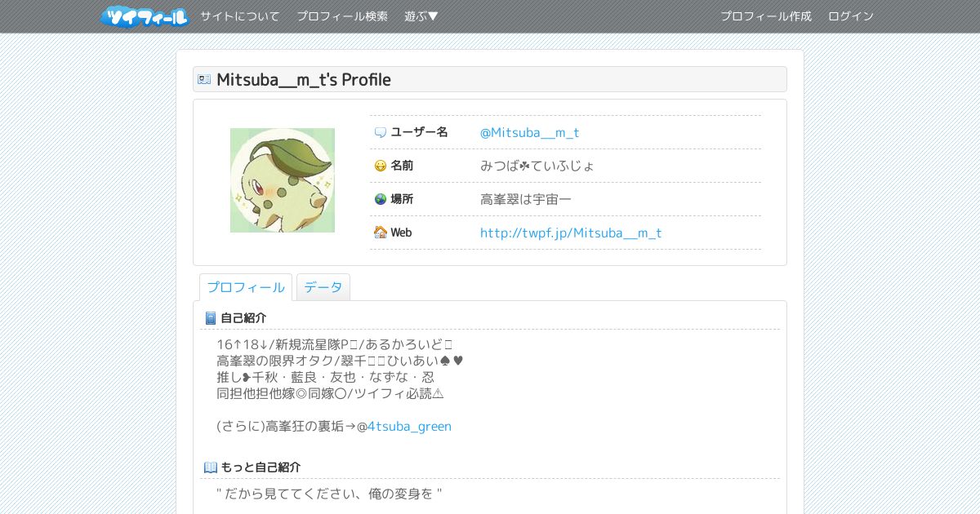Open the サイトについて menu item

[240, 16]
